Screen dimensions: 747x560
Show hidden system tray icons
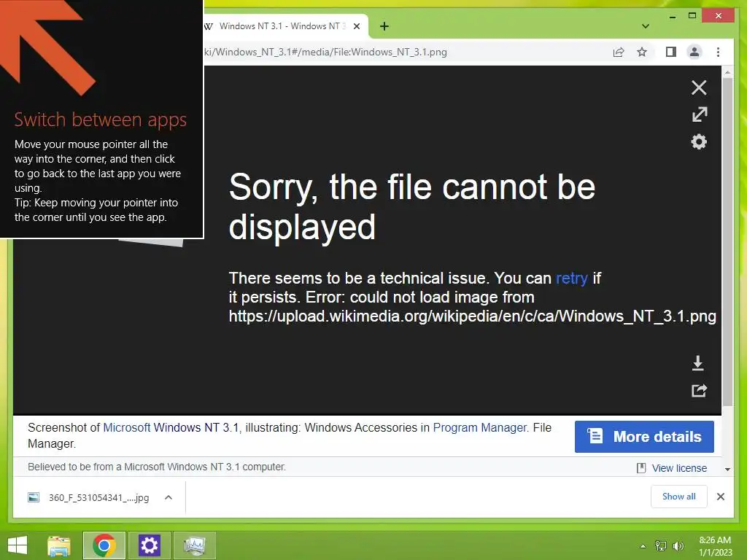(643, 546)
